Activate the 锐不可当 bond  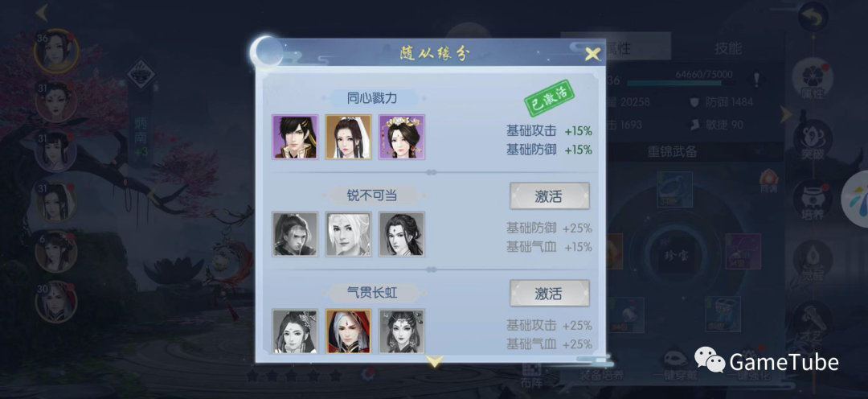[x=549, y=196]
